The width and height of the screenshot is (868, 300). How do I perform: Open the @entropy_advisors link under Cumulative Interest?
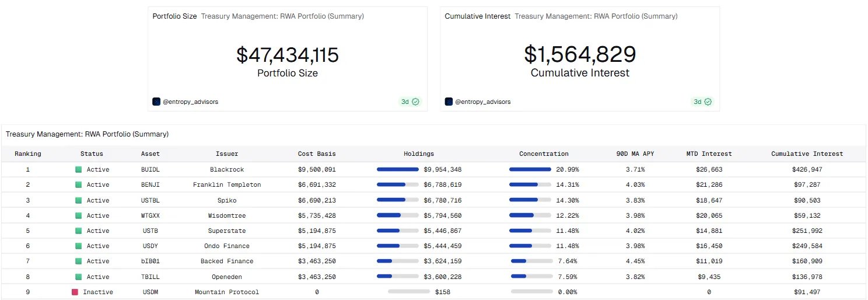pos(483,102)
